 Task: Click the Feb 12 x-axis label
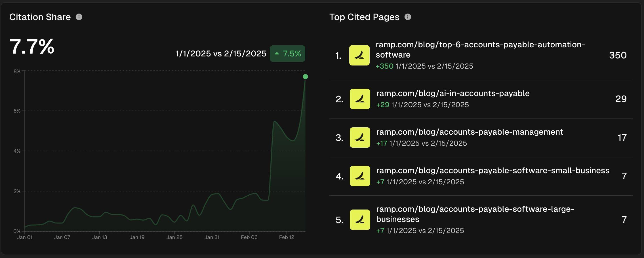(x=287, y=237)
